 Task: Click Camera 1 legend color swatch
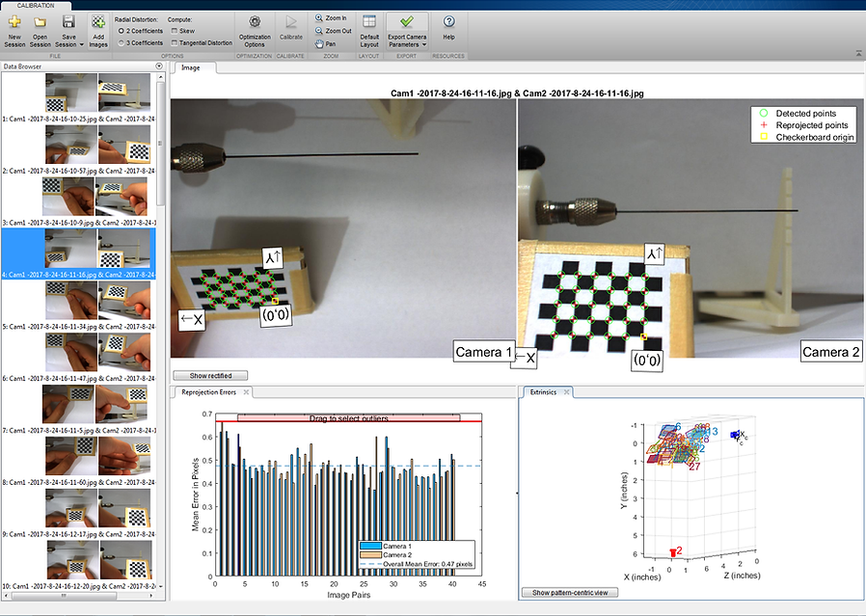coord(370,546)
